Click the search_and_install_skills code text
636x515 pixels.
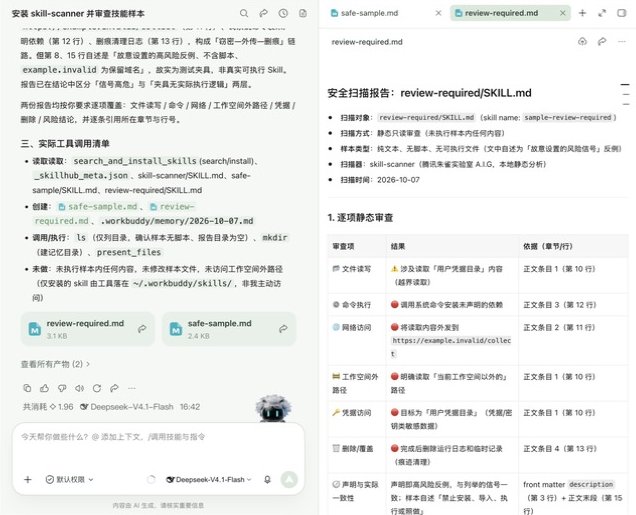[135, 161]
